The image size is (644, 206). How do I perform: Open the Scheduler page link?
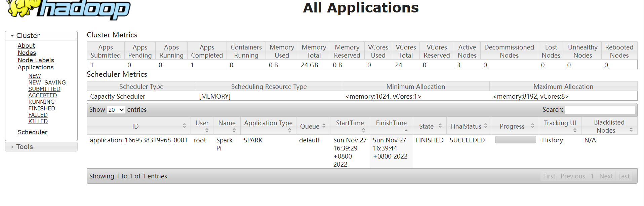pyautogui.click(x=32, y=132)
